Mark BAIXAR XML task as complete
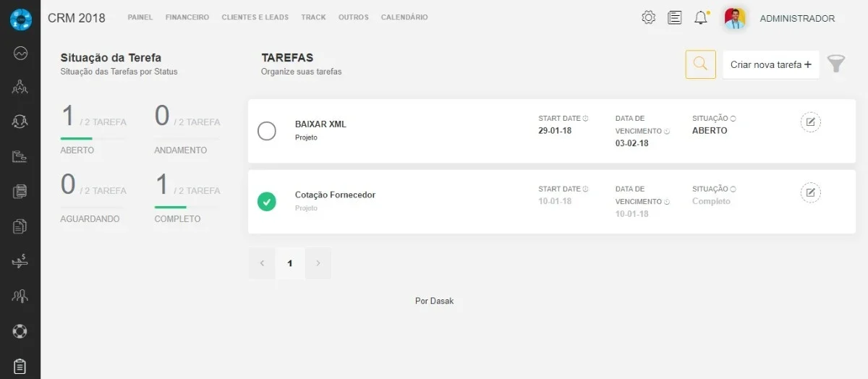Image resolution: width=868 pixels, height=379 pixels. click(x=267, y=131)
